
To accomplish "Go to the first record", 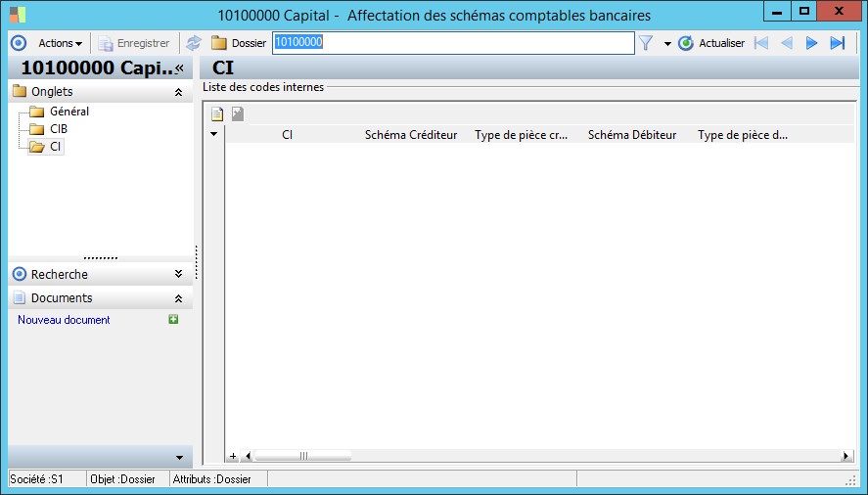I will [761, 43].
